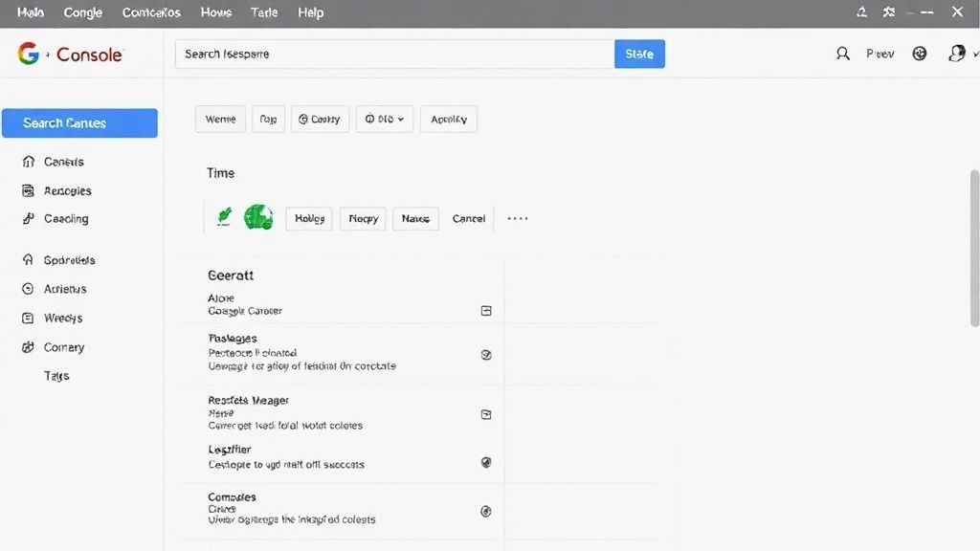
Task: Click the home icon beside Canetis
Action: [x=28, y=162]
